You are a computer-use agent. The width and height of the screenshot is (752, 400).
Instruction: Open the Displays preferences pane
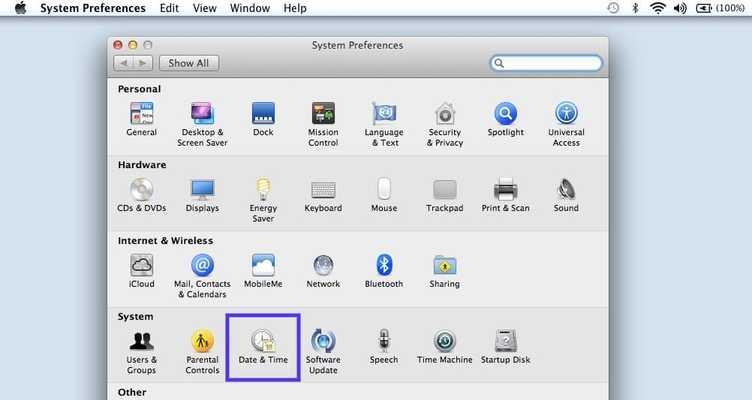click(202, 195)
